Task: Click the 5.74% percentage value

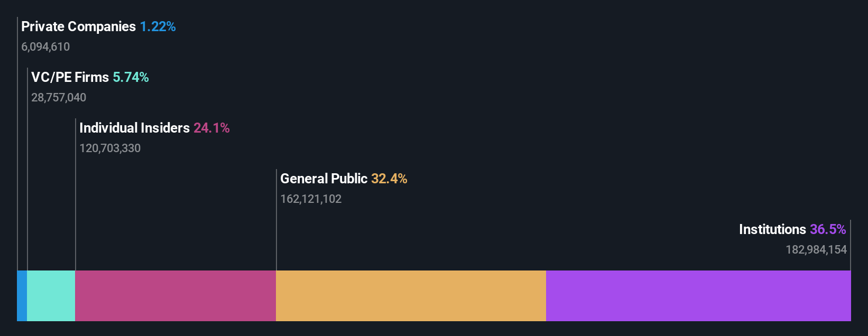Action: tap(131, 77)
